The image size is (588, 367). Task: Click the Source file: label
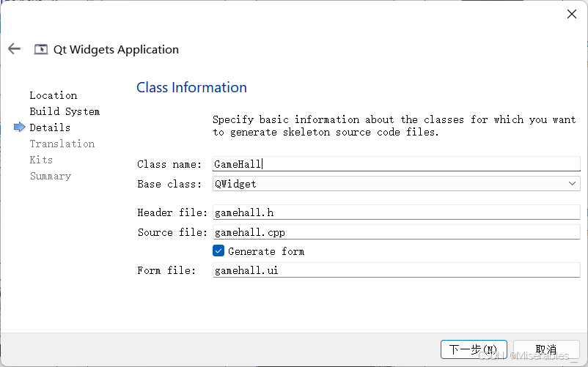172,232
